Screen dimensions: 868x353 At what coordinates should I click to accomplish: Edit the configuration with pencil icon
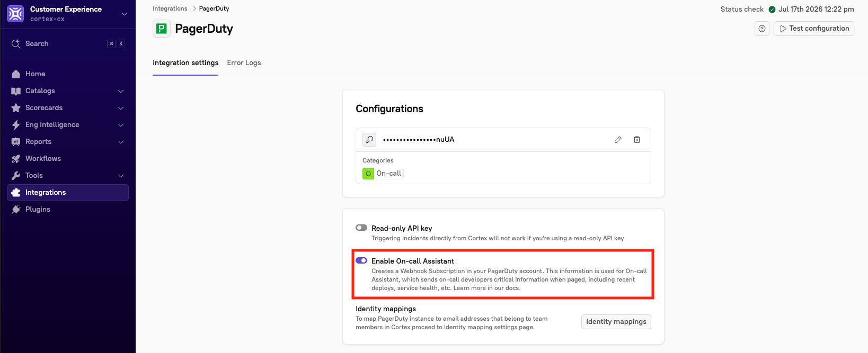(618, 140)
